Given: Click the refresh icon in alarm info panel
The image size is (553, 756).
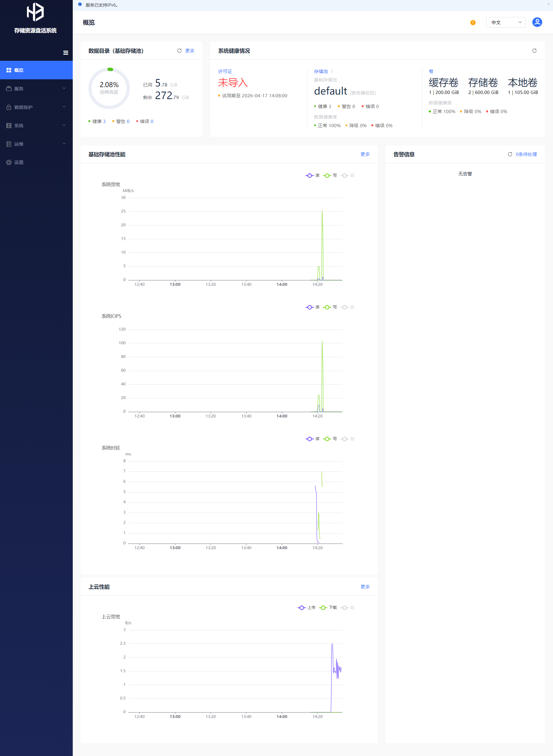Looking at the screenshot, I should [x=510, y=154].
